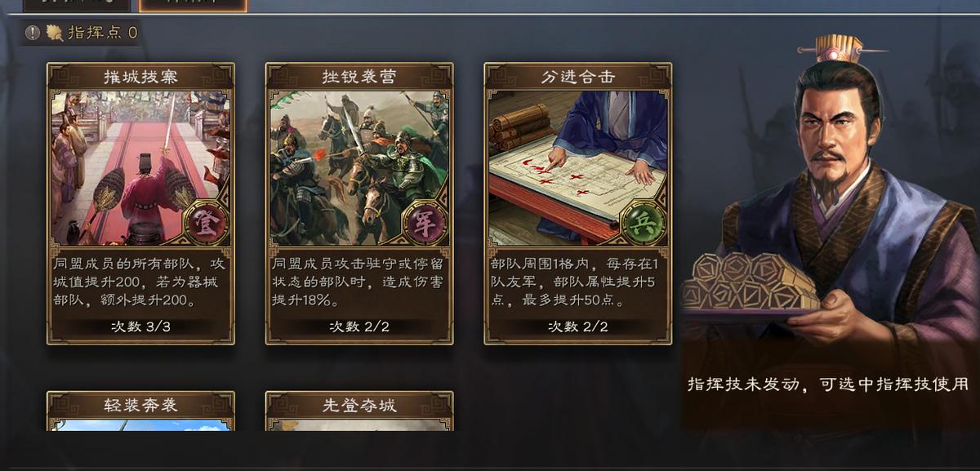980x471 pixels.
Task: Click the 分进合击 card title bar
Action: point(578,77)
